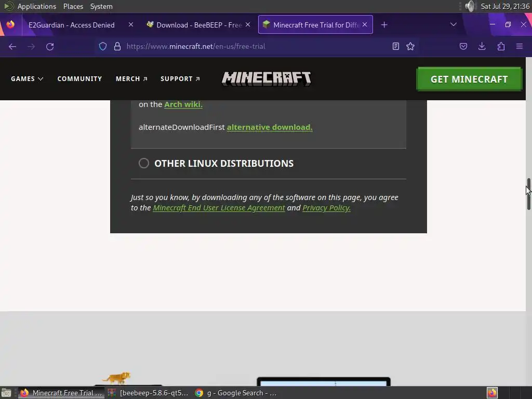The width and height of the screenshot is (532, 399).
Task: Open the extensions puzzle icon
Action: pyautogui.click(x=501, y=46)
